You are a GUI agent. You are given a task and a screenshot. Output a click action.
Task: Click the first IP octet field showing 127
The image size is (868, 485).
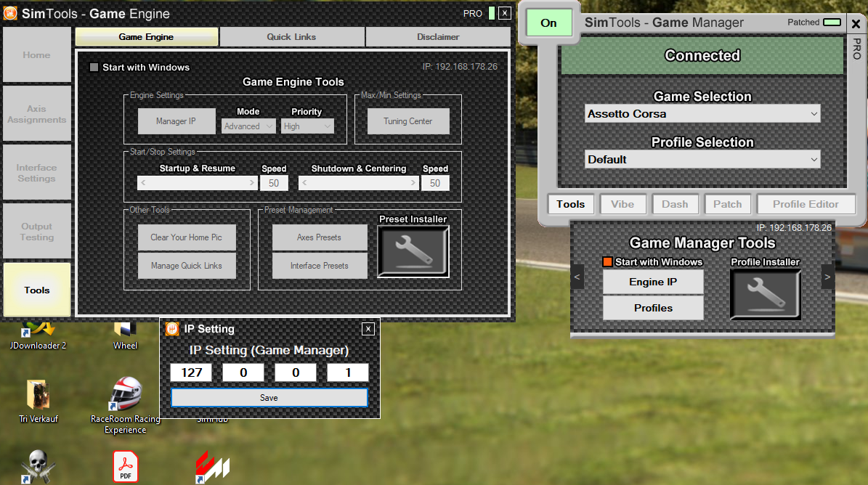pyautogui.click(x=191, y=372)
